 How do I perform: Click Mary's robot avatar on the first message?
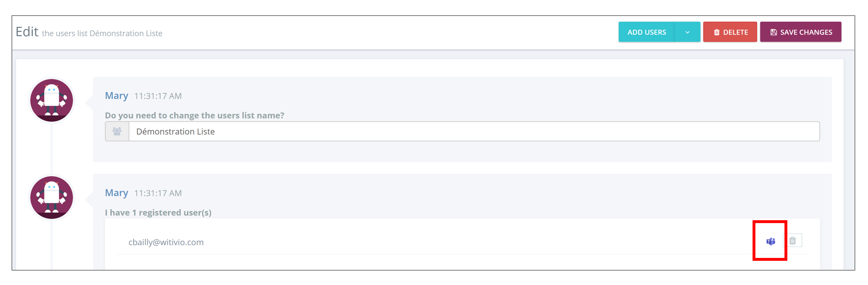52,100
